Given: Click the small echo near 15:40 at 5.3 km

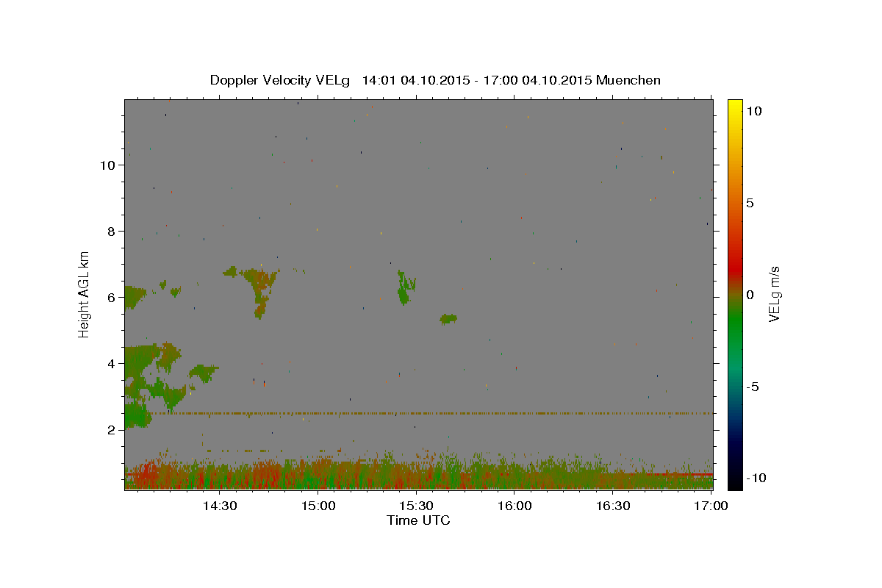Looking at the screenshot, I should pos(448,318).
